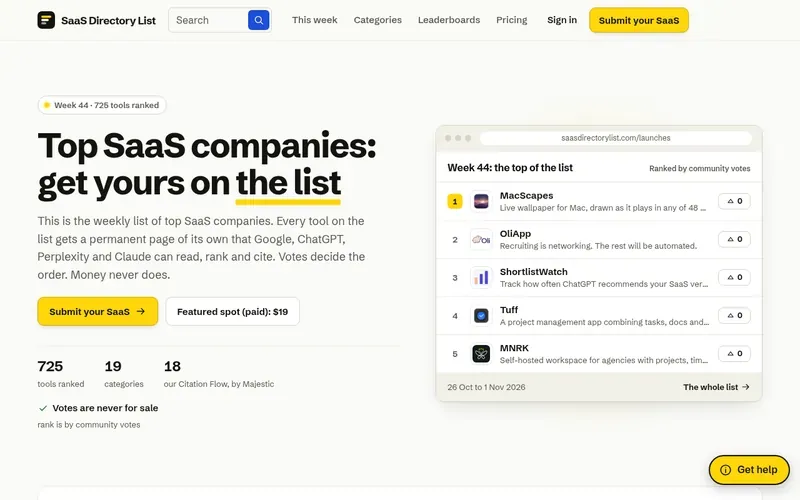Open the Tuff title link
This screenshot has height=500, width=800.
509,310
